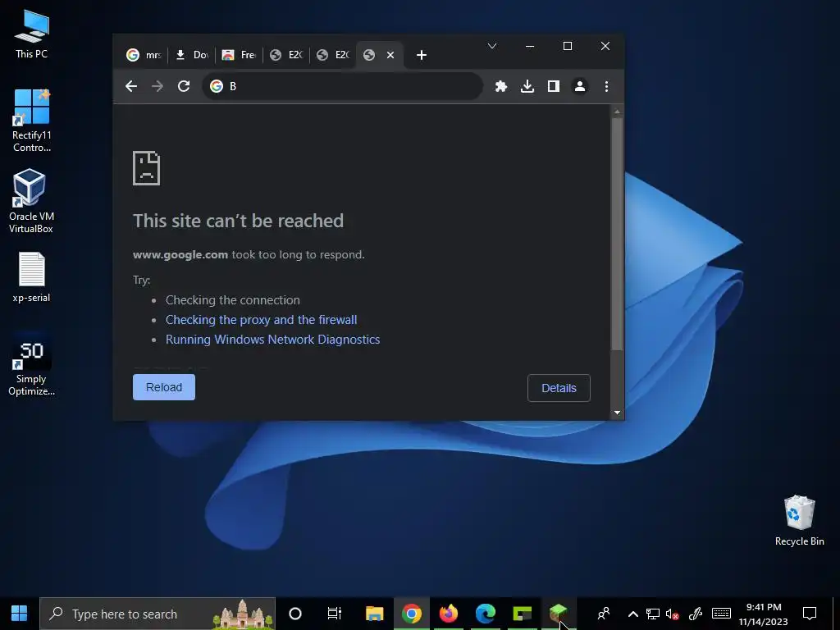Click the scrollbar up arrow
The width and height of the screenshot is (840, 630).
[617, 112]
